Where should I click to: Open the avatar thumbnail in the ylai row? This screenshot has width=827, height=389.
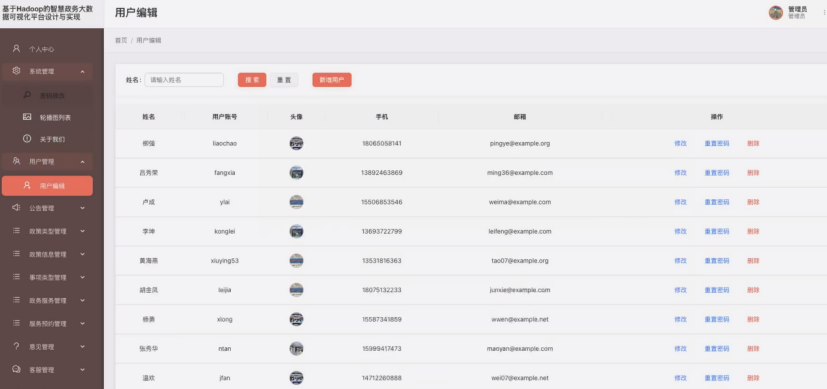296,202
